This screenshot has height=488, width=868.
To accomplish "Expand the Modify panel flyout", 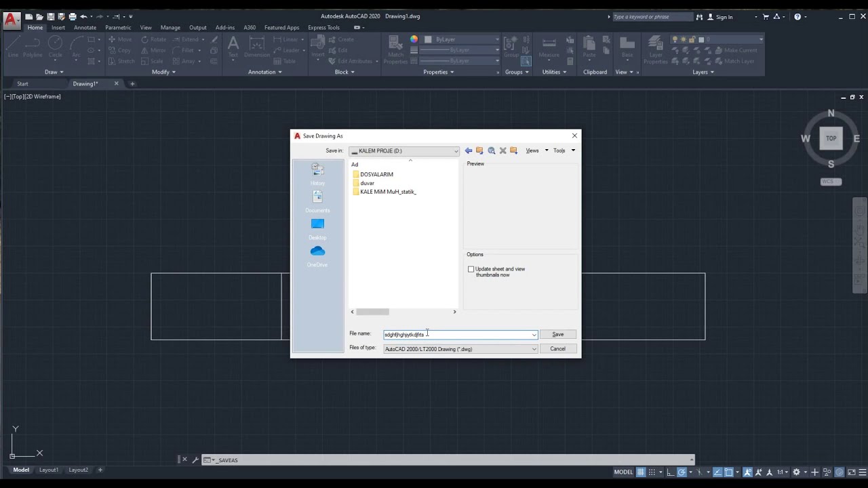I will coord(163,72).
